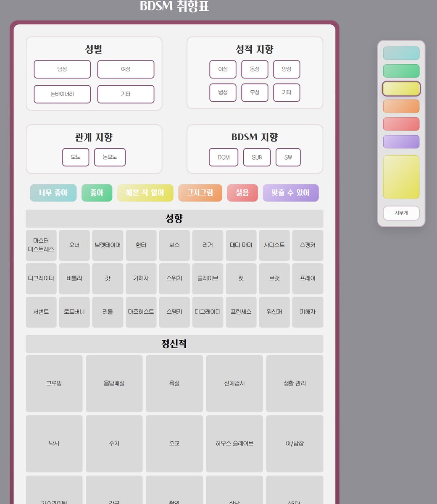The image size is (437, 504).
Task: Mark the 서번트 cell
Action: (41, 312)
